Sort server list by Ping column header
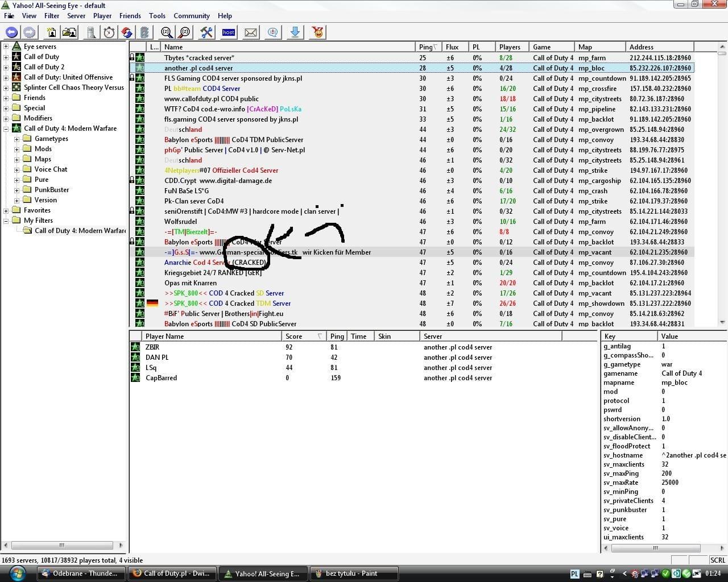 [x=429, y=47]
